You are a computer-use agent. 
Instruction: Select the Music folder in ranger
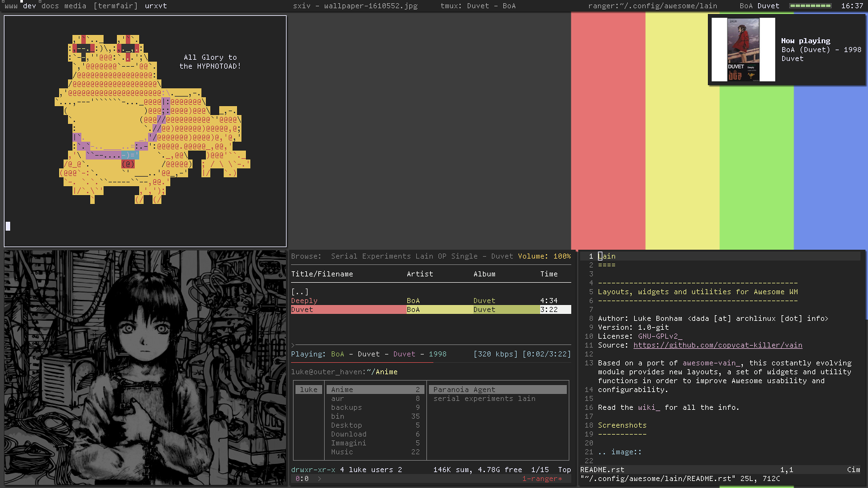pos(375,452)
